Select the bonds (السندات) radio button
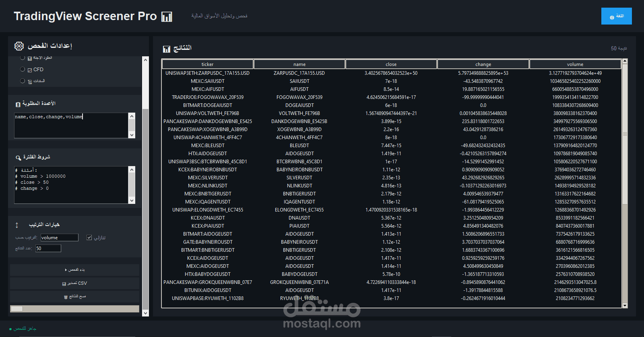The image size is (644, 337). point(23,81)
